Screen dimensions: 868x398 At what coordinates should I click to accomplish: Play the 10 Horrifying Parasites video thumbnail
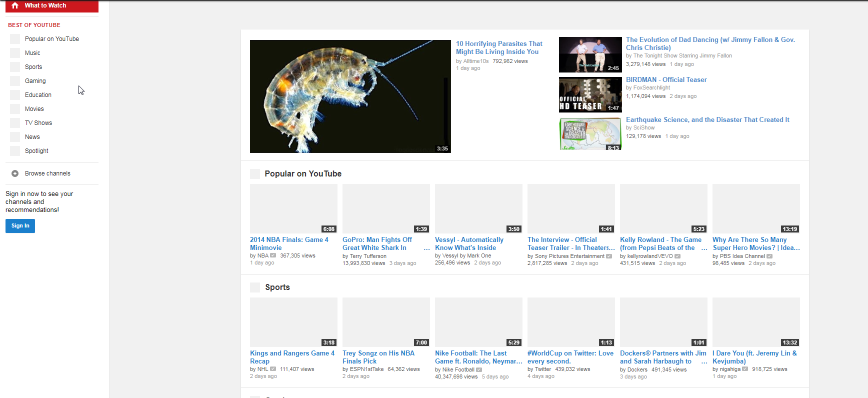[x=350, y=96]
